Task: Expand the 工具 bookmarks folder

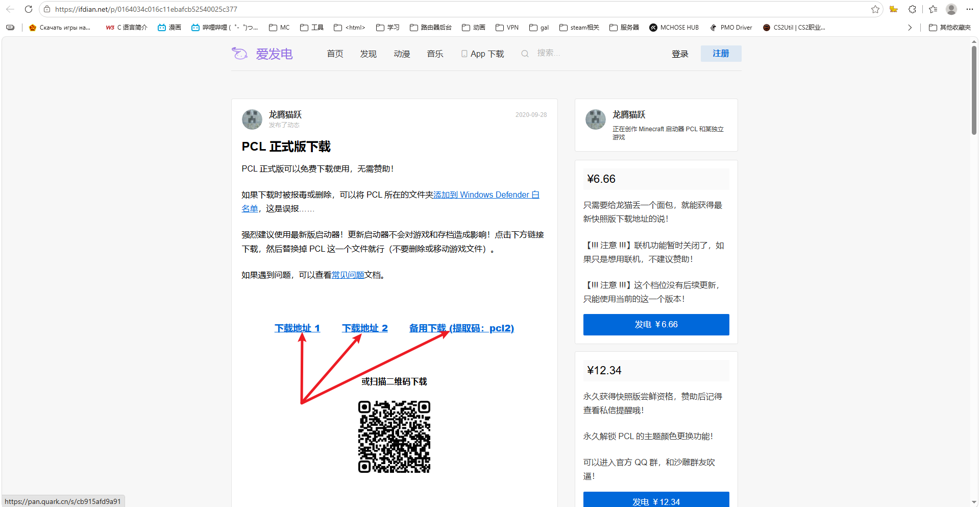Action: point(312,28)
